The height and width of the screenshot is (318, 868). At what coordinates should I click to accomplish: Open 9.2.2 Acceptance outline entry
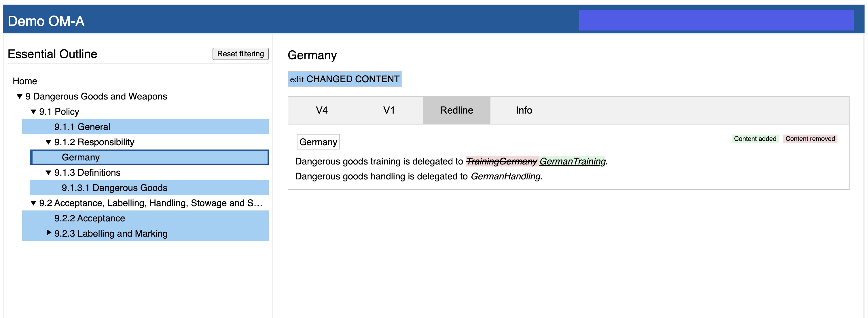tap(90, 219)
